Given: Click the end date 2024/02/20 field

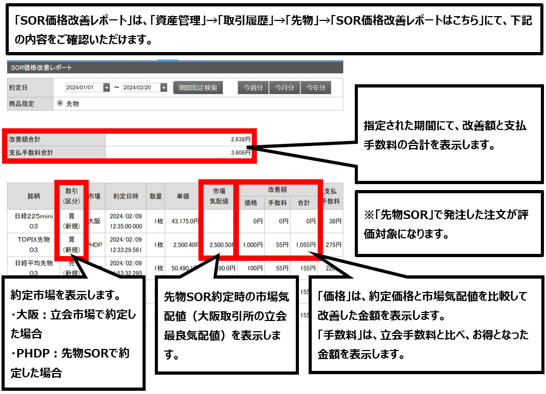Looking at the screenshot, I should pyautogui.click(x=141, y=88).
